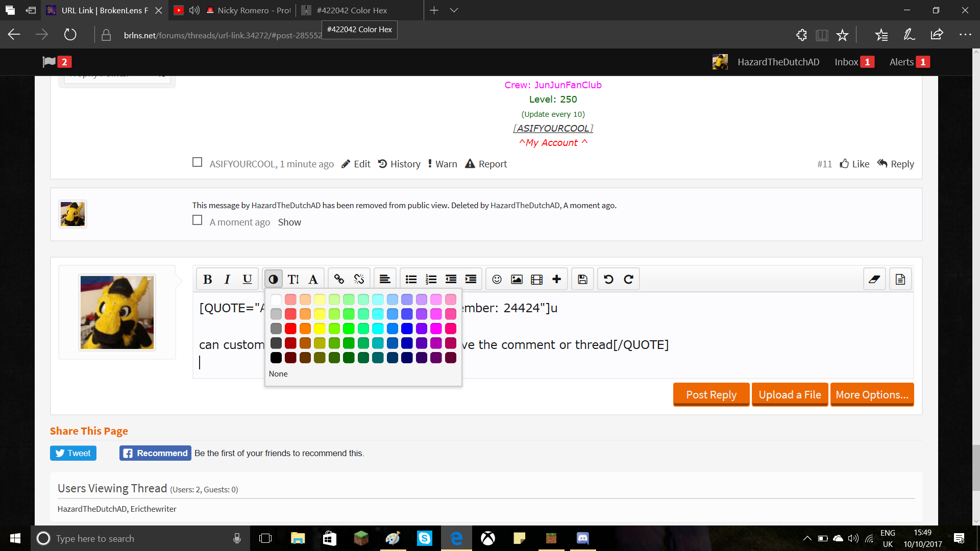Open the font size dropdown
Viewport: 980px width, 551px height.
[293, 279]
